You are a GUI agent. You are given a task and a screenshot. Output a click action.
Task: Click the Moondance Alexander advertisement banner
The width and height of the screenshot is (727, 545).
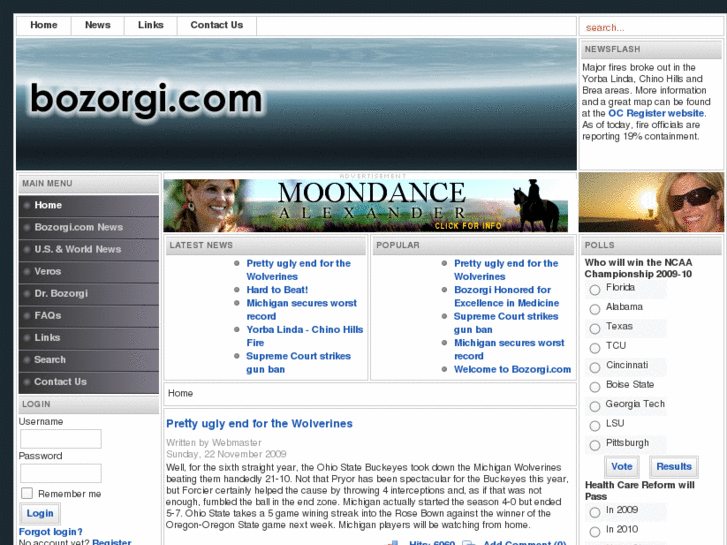365,205
